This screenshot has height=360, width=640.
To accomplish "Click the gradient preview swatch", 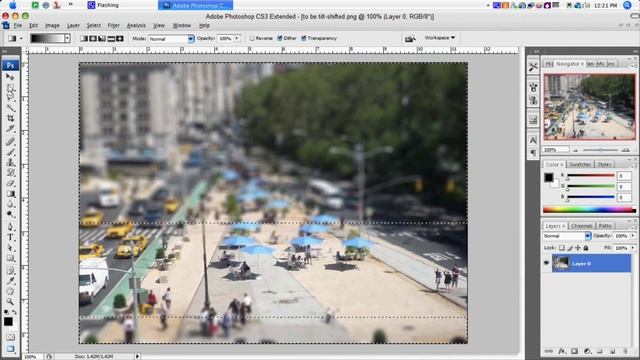I will tap(48, 38).
